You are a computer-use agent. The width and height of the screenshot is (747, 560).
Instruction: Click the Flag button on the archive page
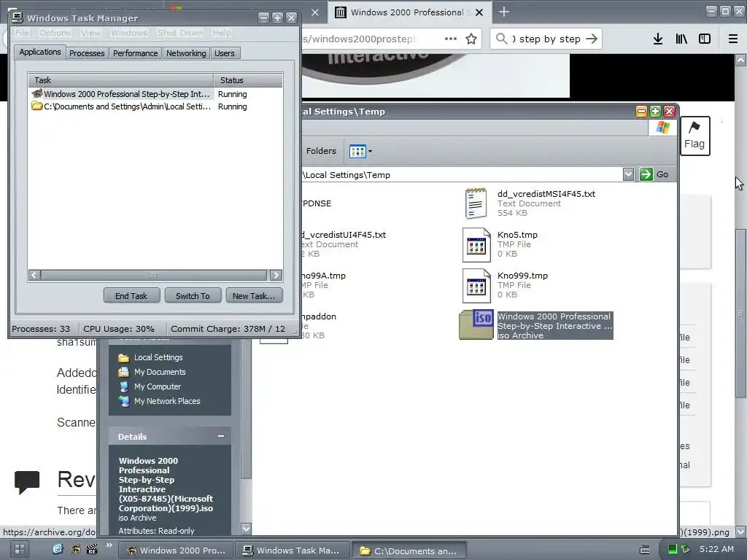694,136
